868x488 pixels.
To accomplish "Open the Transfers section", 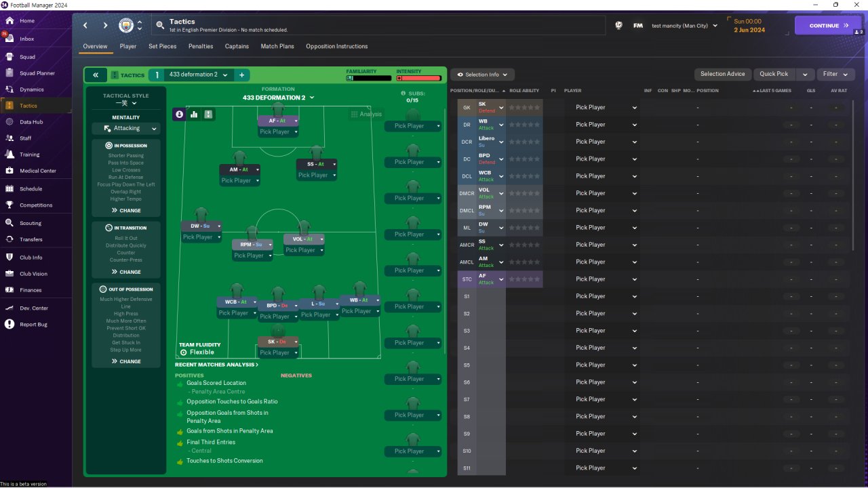I will pyautogui.click(x=31, y=239).
